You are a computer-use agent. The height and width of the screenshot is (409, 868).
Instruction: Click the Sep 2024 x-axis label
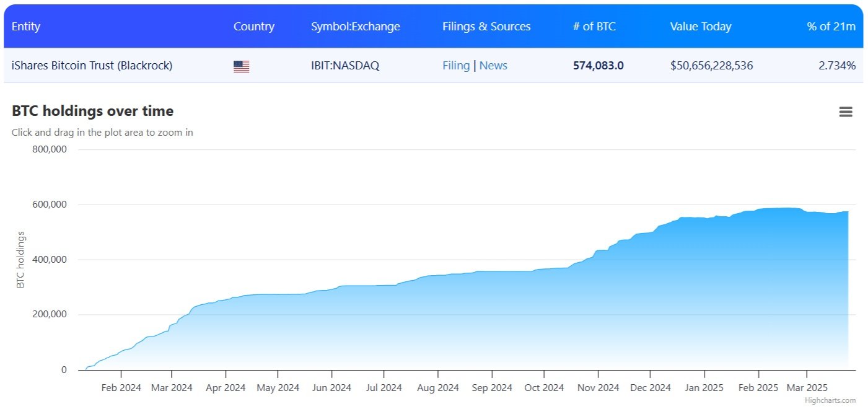(492, 388)
